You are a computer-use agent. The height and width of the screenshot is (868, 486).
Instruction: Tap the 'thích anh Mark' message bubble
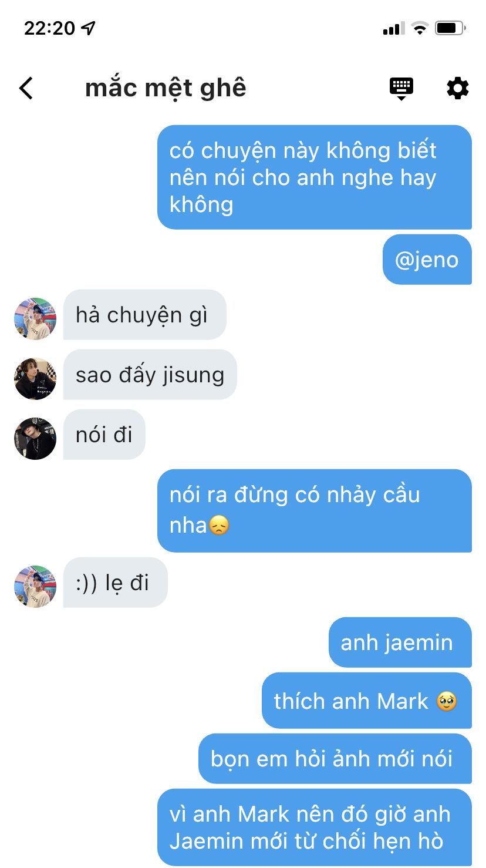click(x=367, y=701)
